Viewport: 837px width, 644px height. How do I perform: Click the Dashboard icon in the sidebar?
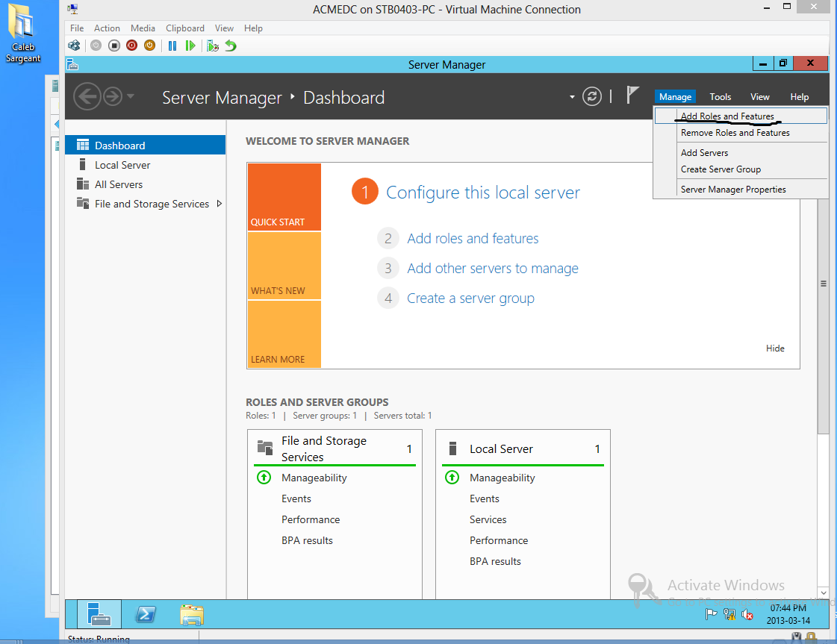[83, 145]
